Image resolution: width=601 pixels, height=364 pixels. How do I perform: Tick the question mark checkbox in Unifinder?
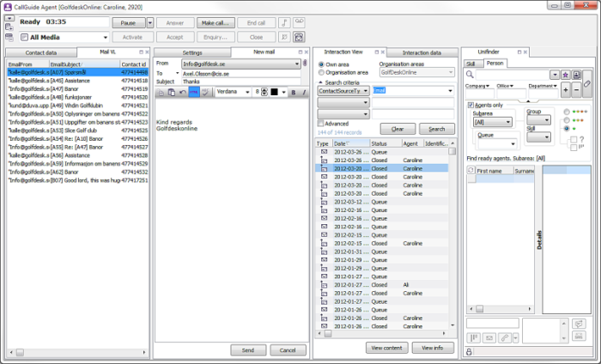[x=574, y=139]
